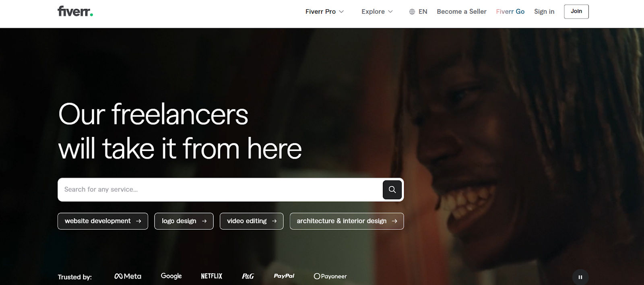Choose architecture & interior design tag
The height and width of the screenshot is (285, 644).
click(x=347, y=221)
